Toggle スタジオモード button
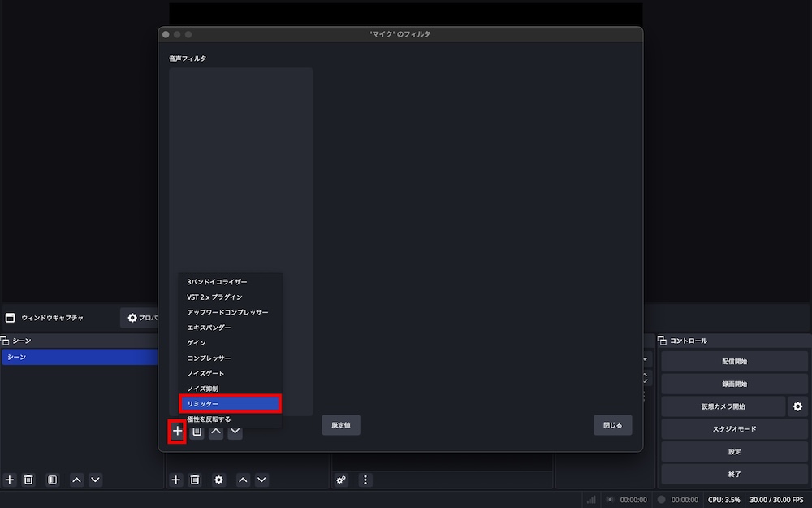The height and width of the screenshot is (508, 812). click(734, 428)
